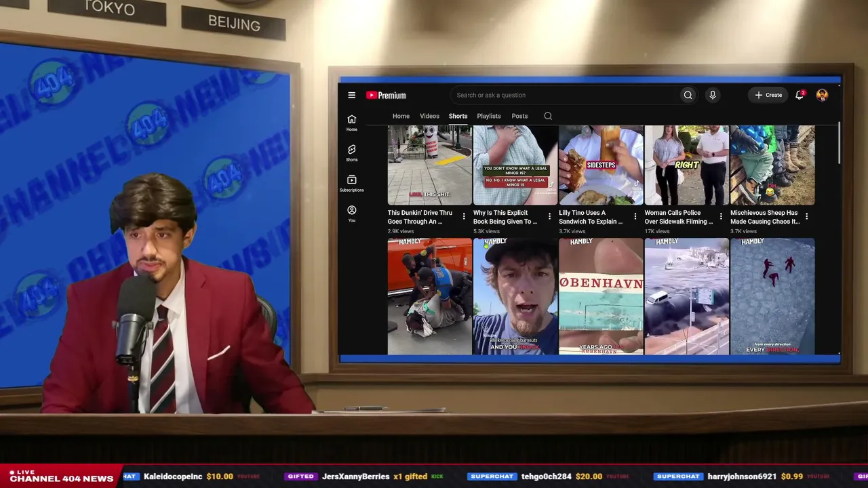The image size is (868, 488).
Task: Focus the 'Search or ask a question' field
Action: 564,96
